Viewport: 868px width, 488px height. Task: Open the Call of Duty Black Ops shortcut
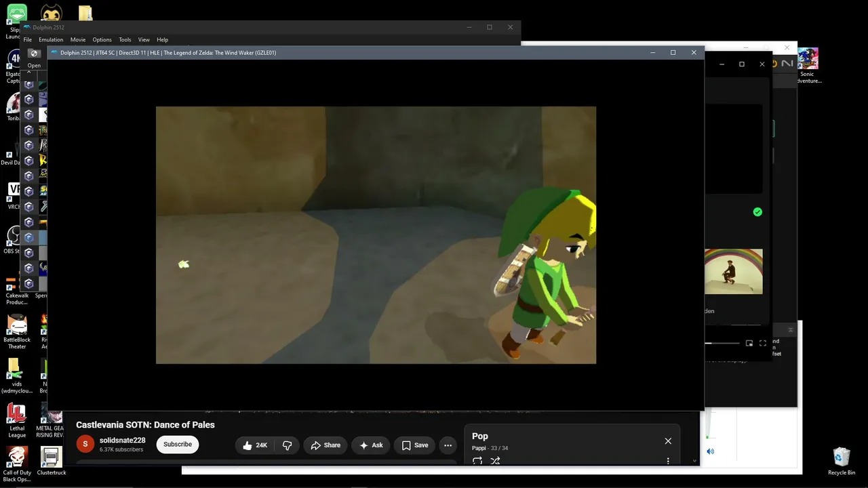point(17,464)
